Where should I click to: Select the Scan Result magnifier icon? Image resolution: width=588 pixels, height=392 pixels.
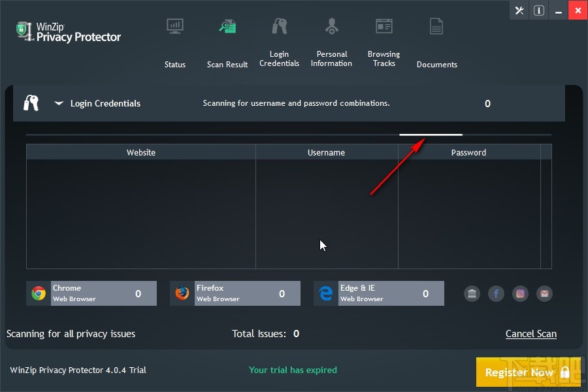[x=227, y=26]
